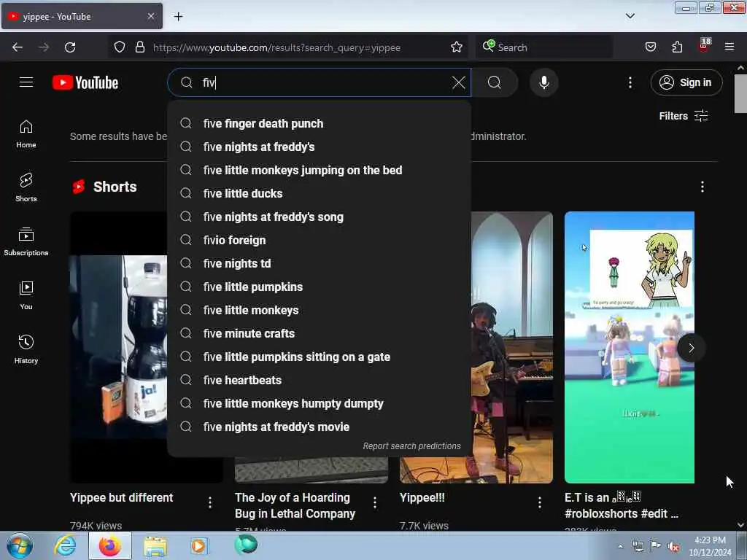Choose five minute crafts suggestion
747x560 pixels.
[x=320, y=334]
